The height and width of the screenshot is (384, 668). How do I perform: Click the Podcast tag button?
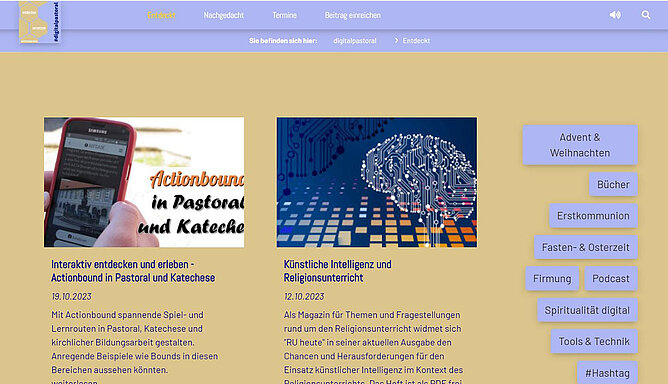[x=611, y=279]
